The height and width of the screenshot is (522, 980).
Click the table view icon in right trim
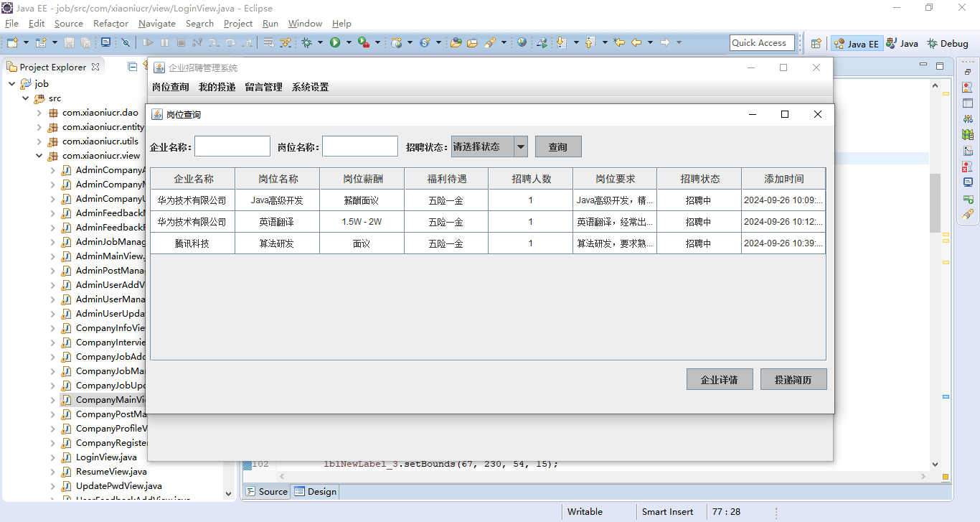(969, 103)
